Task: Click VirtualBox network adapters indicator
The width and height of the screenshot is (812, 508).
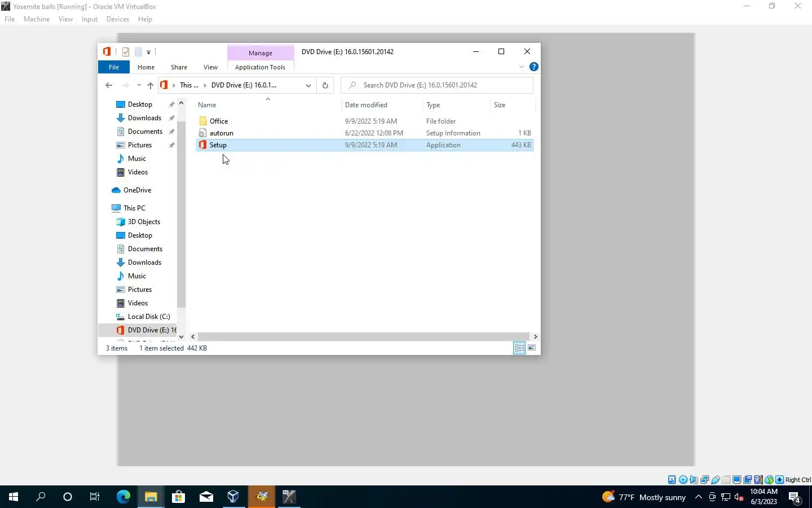Action: pyautogui.click(x=704, y=480)
